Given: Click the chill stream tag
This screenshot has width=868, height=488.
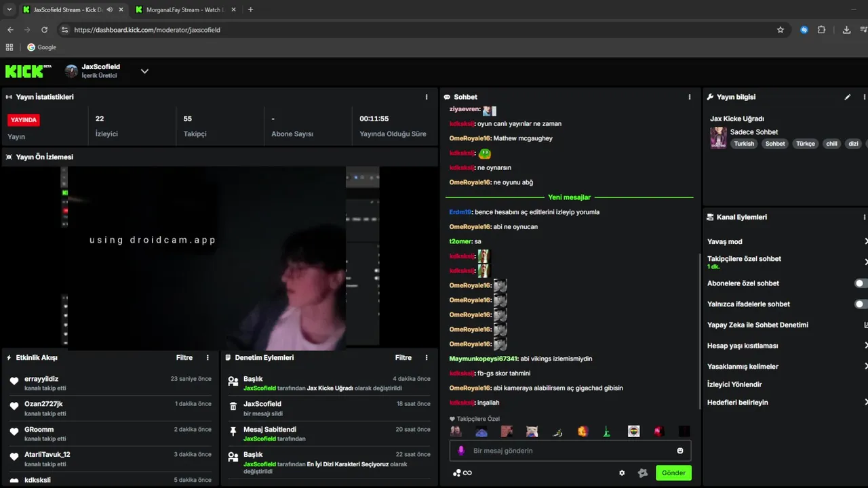Looking at the screenshot, I should click(x=831, y=144).
